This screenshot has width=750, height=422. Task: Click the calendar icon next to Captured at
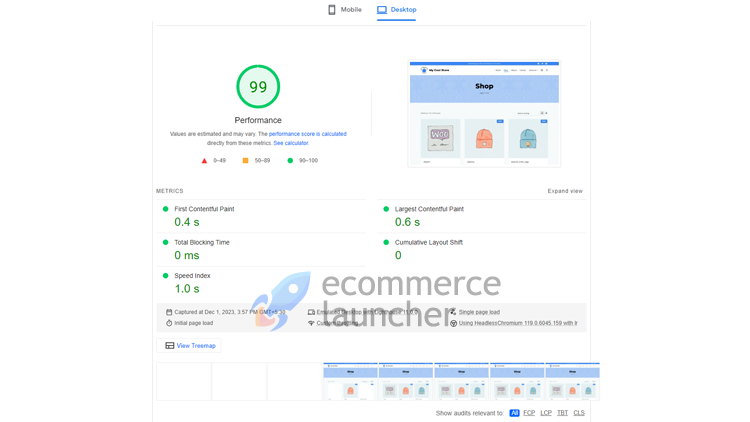point(169,312)
